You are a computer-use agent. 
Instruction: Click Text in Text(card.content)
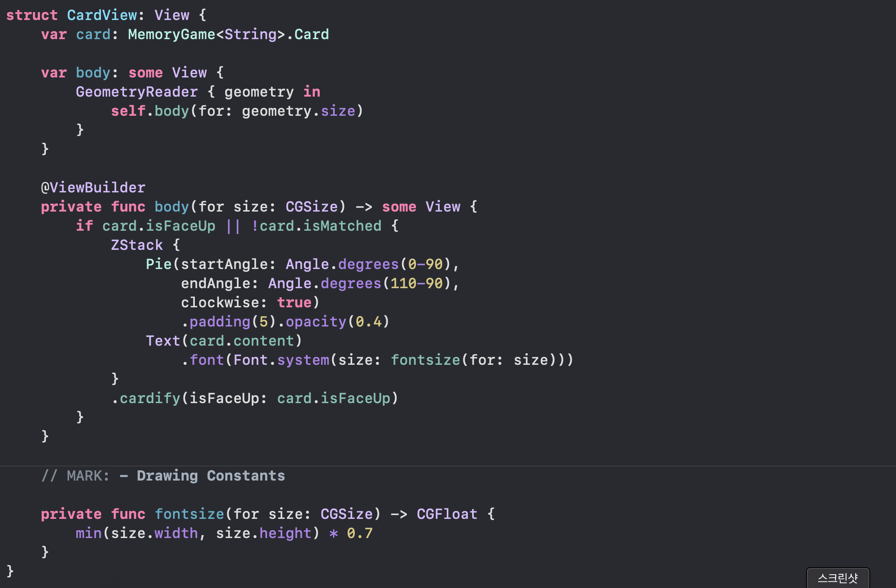[163, 341]
